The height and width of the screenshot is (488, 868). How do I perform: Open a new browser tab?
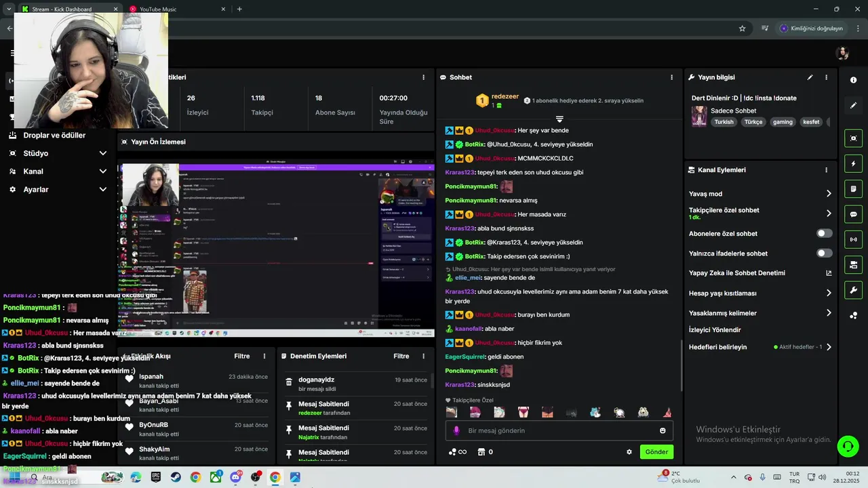point(239,9)
